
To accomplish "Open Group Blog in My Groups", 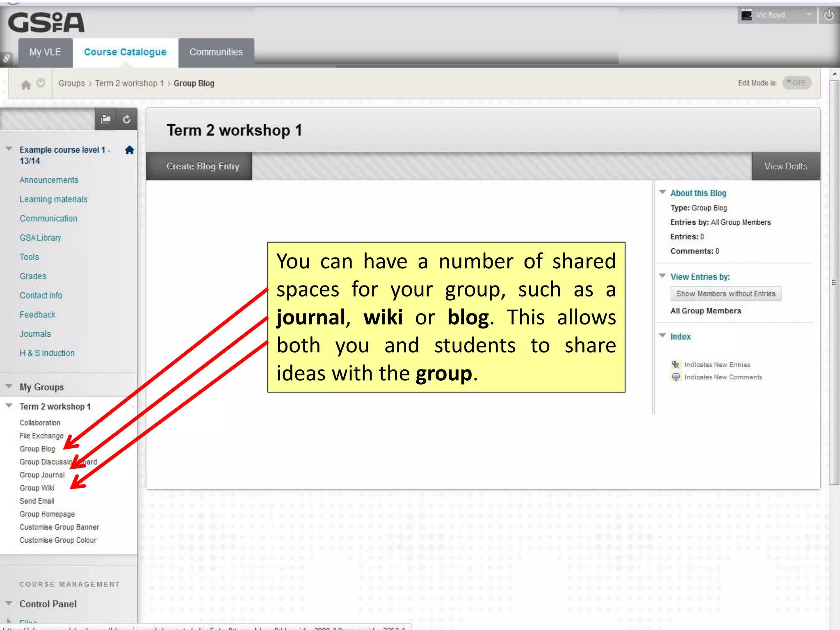I will pyautogui.click(x=37, y=449).
